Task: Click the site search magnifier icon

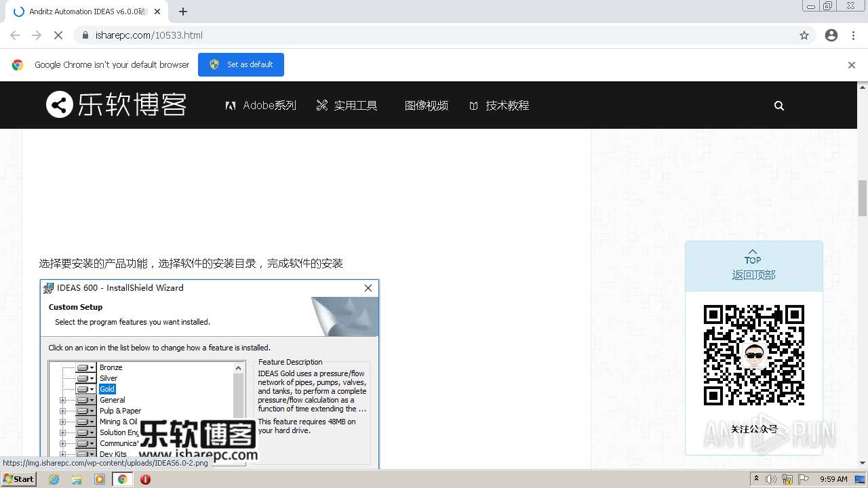Action: coord(779,106)
